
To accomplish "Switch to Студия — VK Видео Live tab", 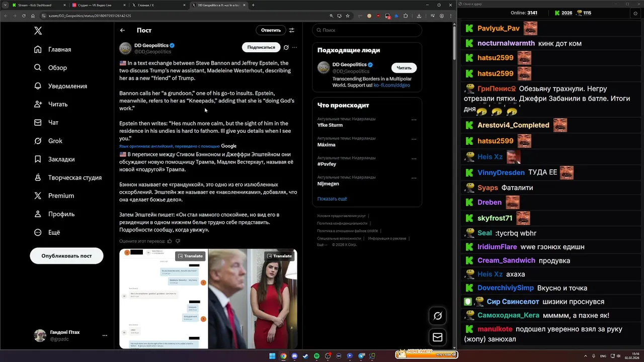I will click(99, 5).
